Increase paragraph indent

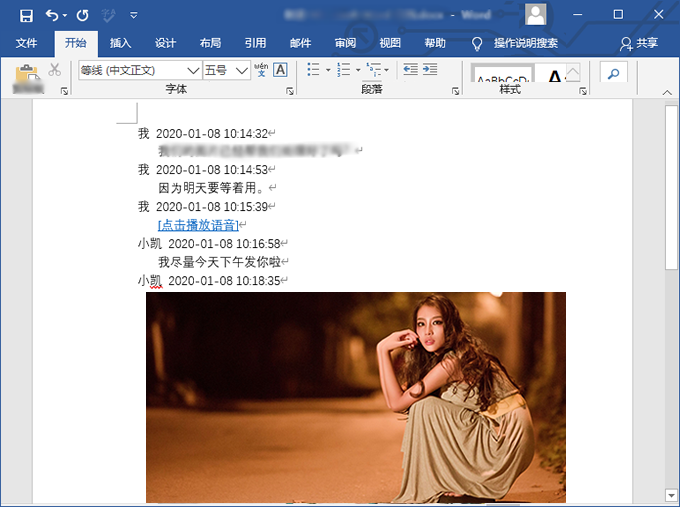(x=430, y=70)
